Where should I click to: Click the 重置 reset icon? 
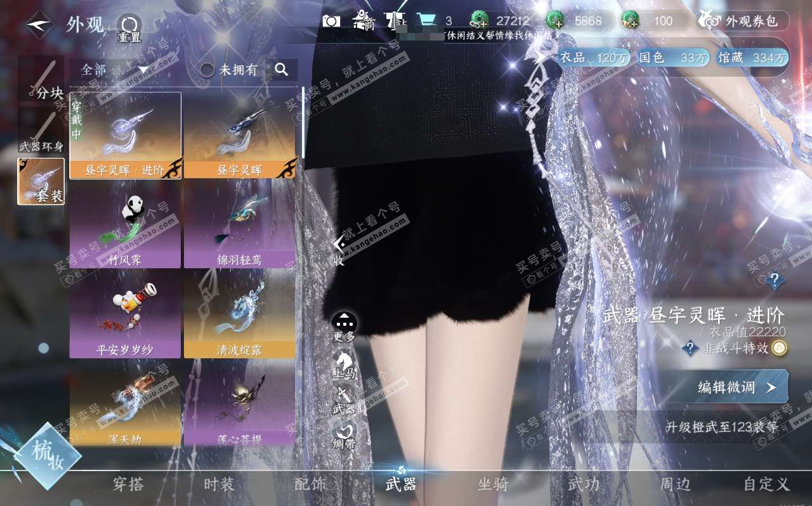129,28
